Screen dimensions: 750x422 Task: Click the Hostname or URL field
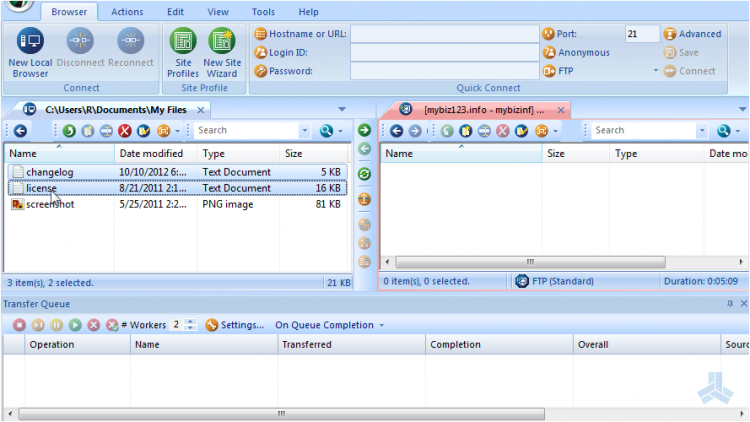click(444, 34)
